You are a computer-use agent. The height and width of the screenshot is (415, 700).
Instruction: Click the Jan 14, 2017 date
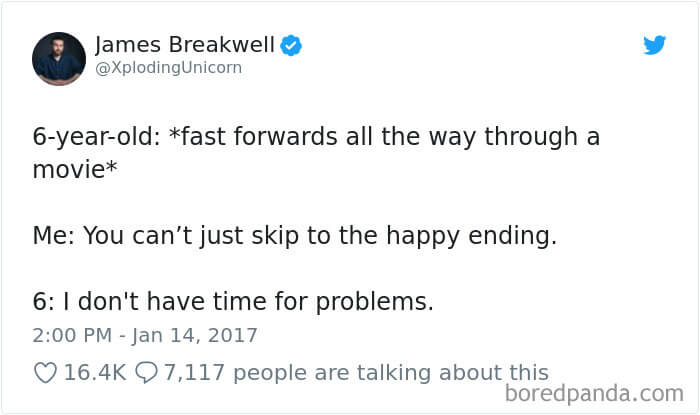(194, 336)
